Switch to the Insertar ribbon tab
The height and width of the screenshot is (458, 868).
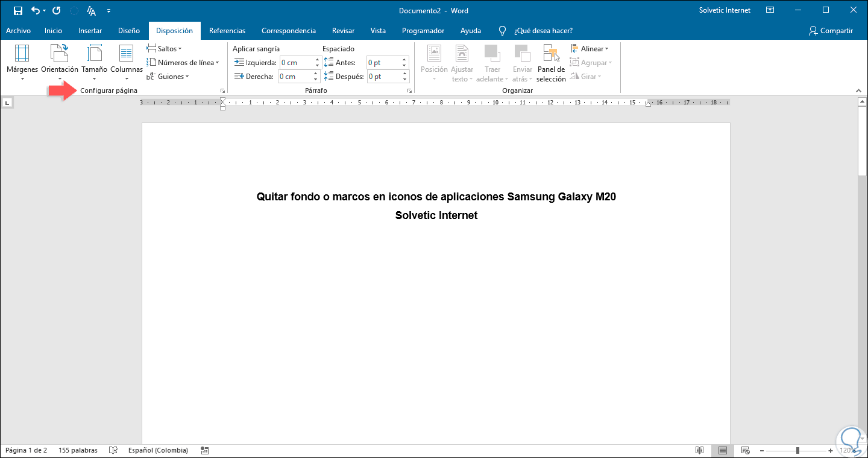tap(90, 31)
